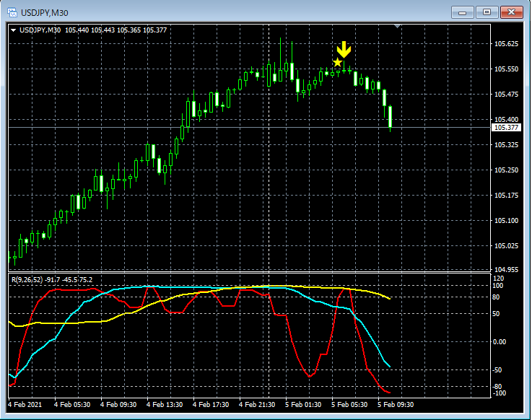The height and width of the screenshot is (420, 532).
Task: Select the last candle at chart's right edge
Action: (x=391, y=117)
